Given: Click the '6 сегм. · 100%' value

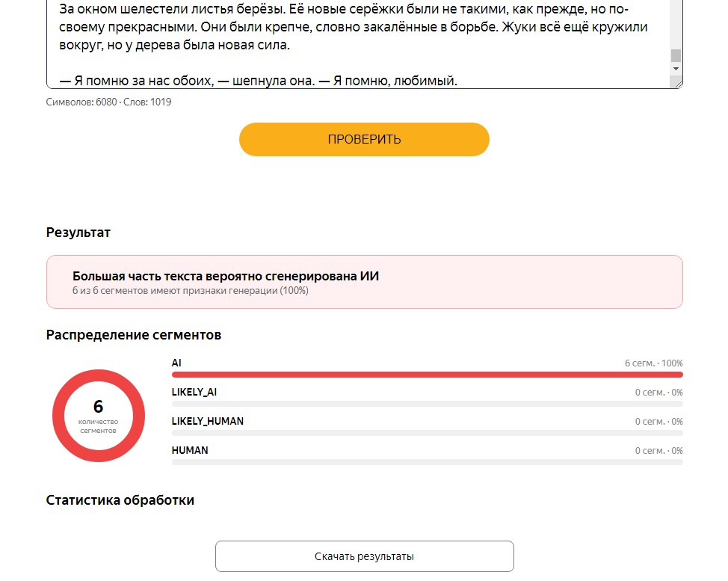Looking at the screenshot, I should [x=654, y=363].
